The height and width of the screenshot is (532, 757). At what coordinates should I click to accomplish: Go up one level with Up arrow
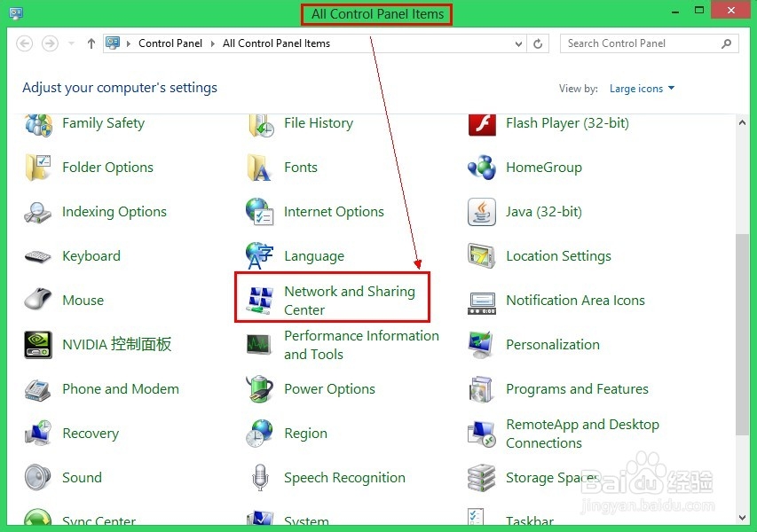(91, 43)
